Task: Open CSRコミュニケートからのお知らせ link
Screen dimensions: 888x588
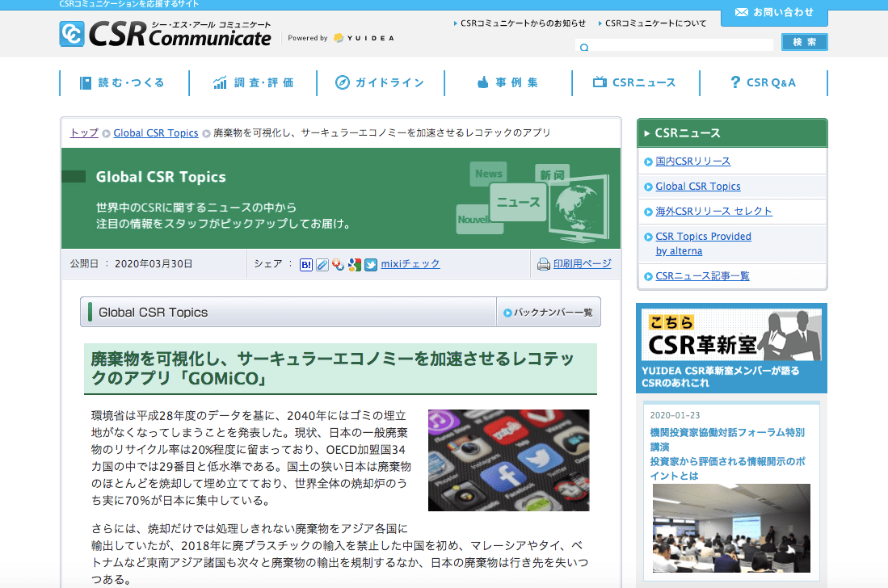Action: [x=523, y=23]
